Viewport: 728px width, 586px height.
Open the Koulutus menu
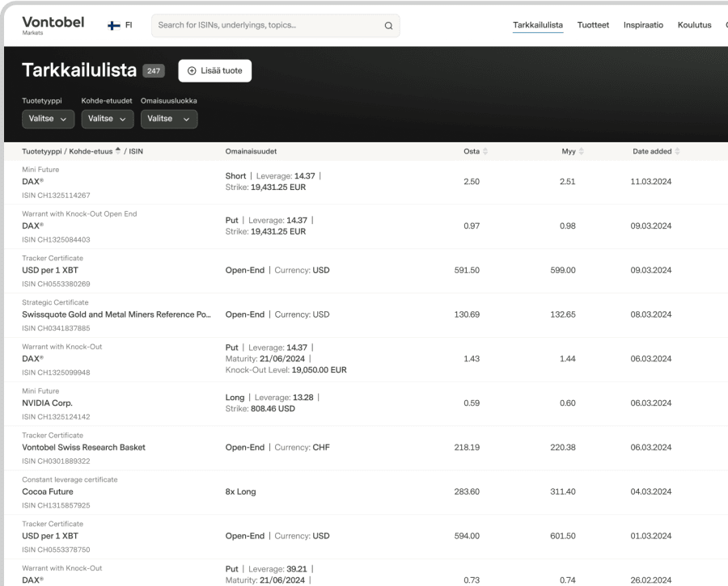(x=694, y=25)
